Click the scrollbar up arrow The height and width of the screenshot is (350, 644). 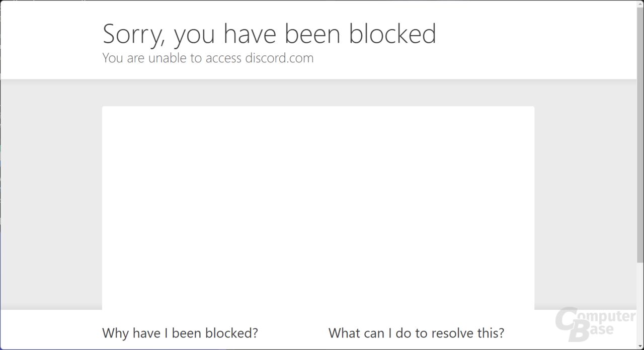click(640, 4)
